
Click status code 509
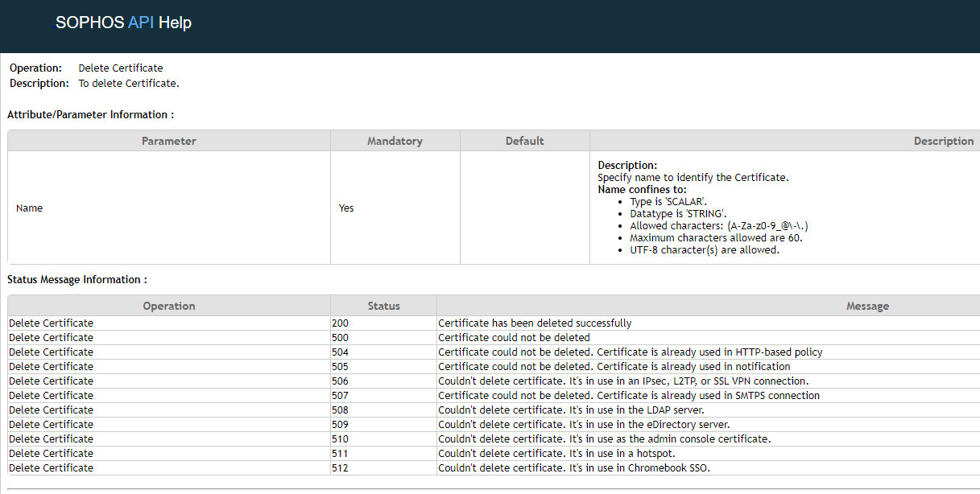[340, 425]
